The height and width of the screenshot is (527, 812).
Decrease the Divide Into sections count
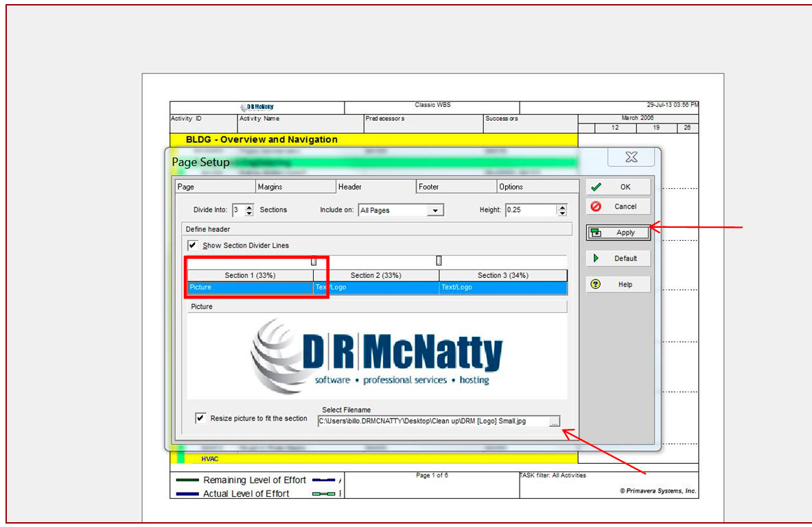point(249,213)
